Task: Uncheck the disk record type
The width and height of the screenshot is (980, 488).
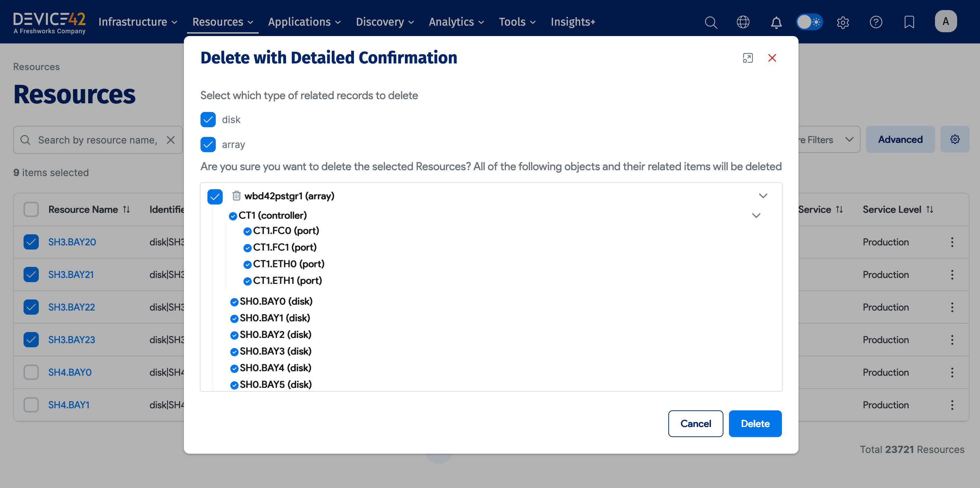Action: tap(208, 120)
